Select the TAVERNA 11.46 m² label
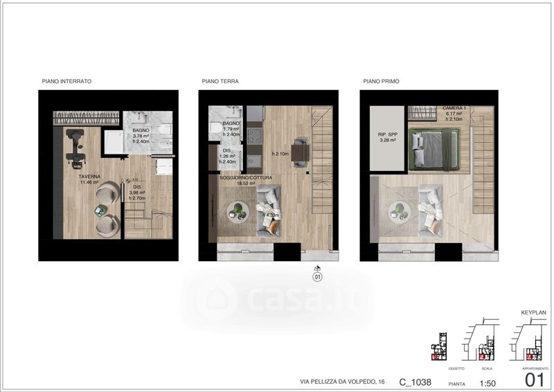 pos(89,179)
